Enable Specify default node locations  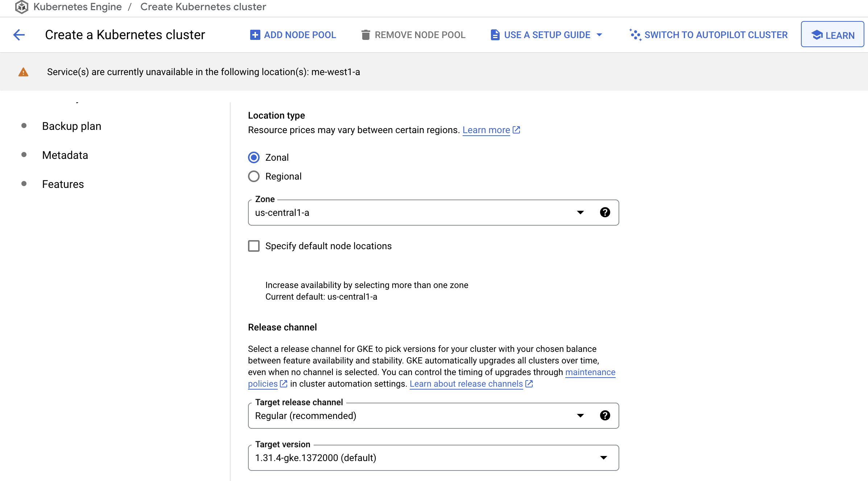coord(254,246)
